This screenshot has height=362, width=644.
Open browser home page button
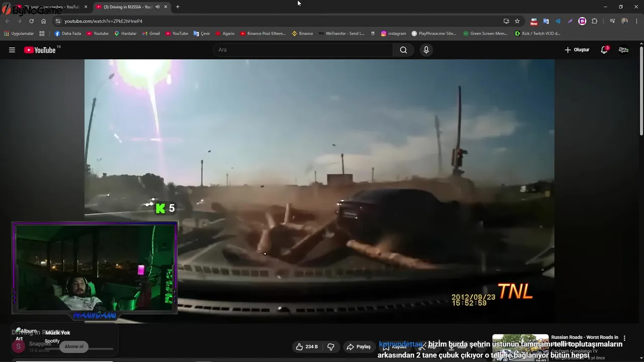pyautogui.click(x=43, y=21)
